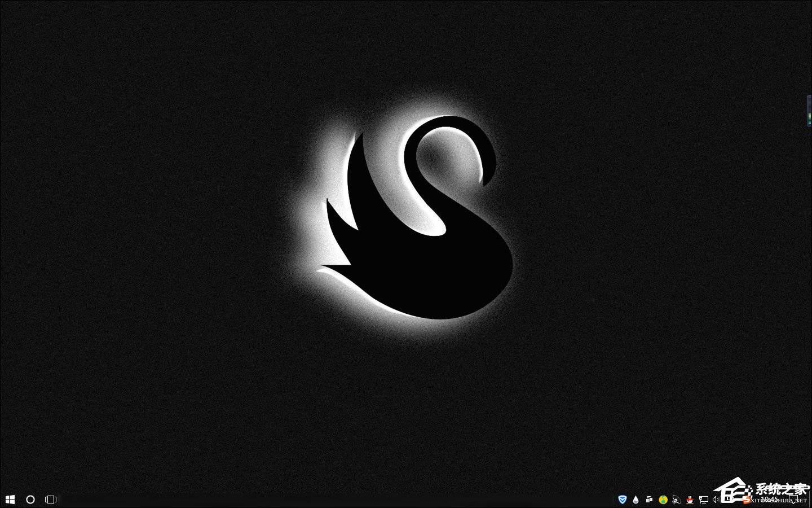Click empty desktop space left of the swan
The image size is (812, 508).
(x=141, y=226)
